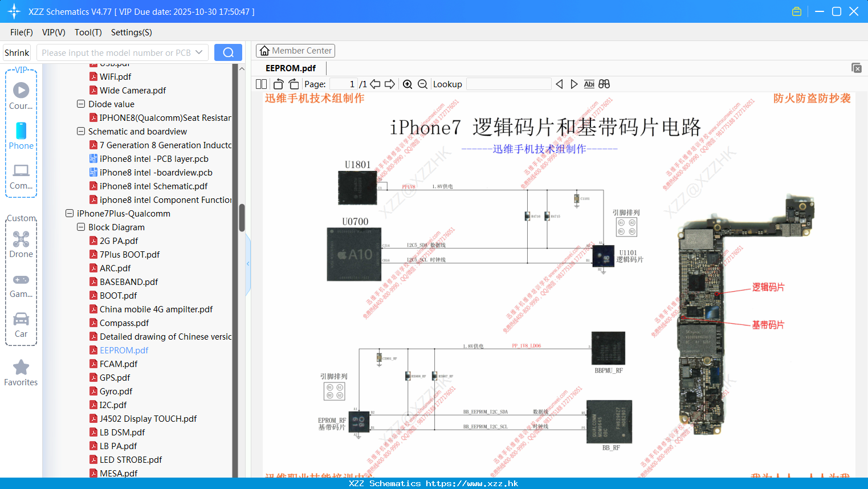Click the XZZ app logo

[14, 11]
